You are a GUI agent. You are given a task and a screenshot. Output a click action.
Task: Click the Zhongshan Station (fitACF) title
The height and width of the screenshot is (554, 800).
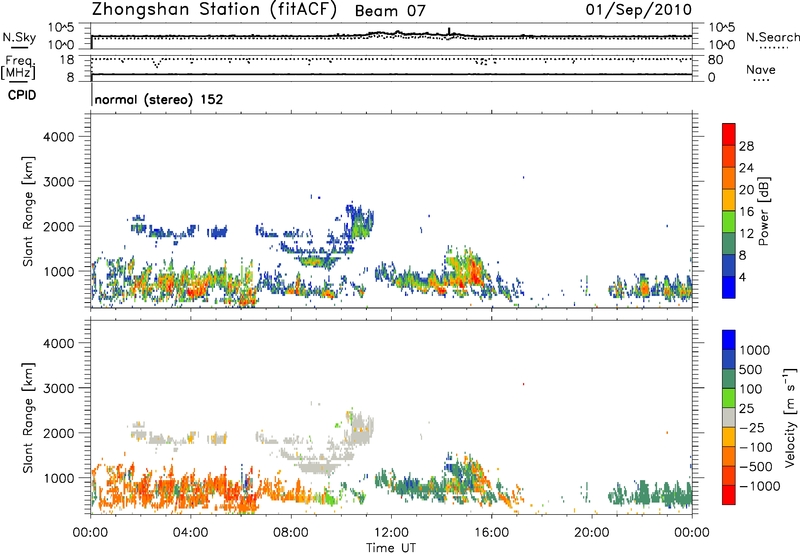click(214, 10)
